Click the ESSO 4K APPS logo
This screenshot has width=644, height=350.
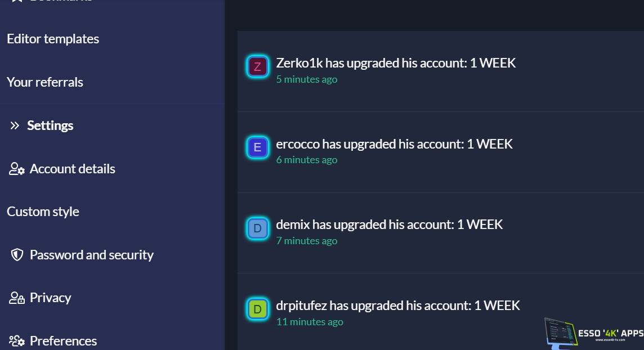click(594, 332)
